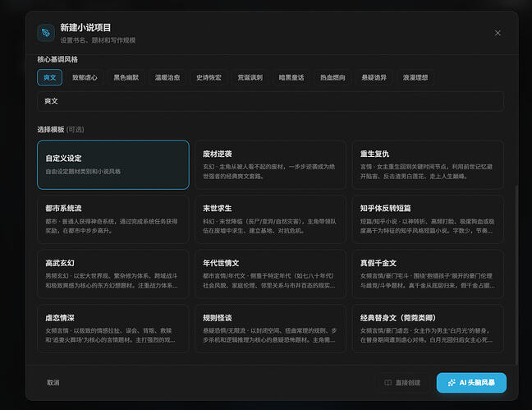
Task: Choose the 废材逆袭 template card
Action: click(x=270, y=165)
